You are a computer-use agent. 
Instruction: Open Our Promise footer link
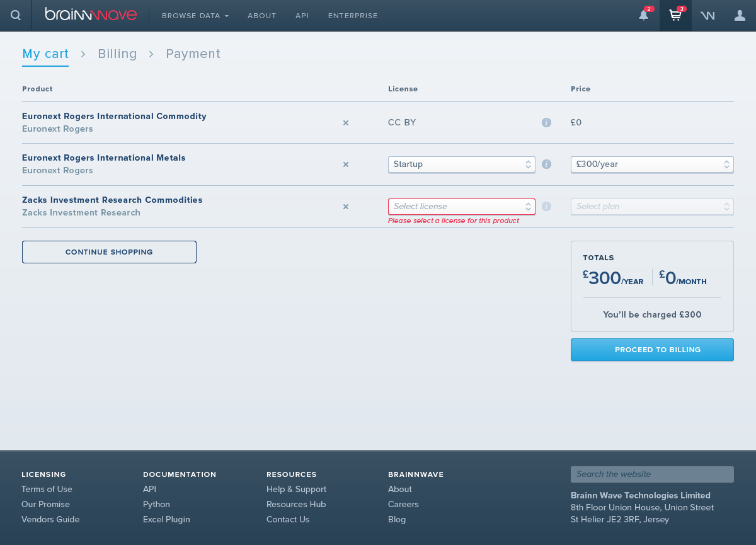coord(45,505)
